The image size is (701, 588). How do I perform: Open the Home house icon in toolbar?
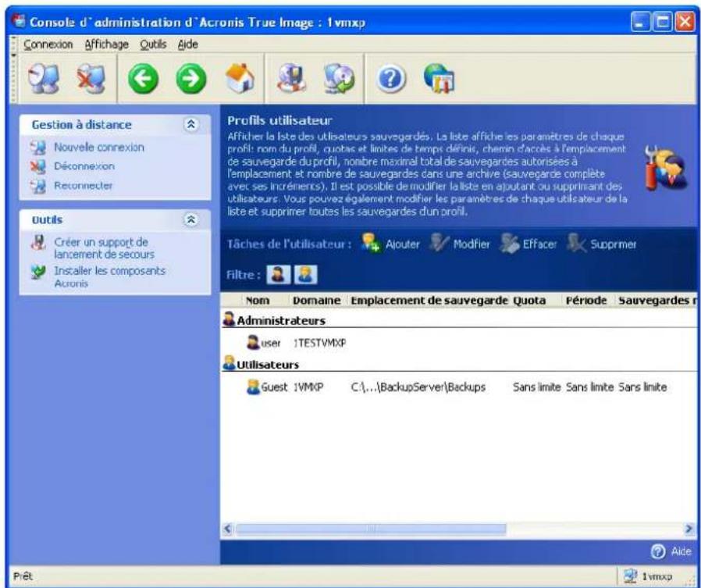coord(240,78)
